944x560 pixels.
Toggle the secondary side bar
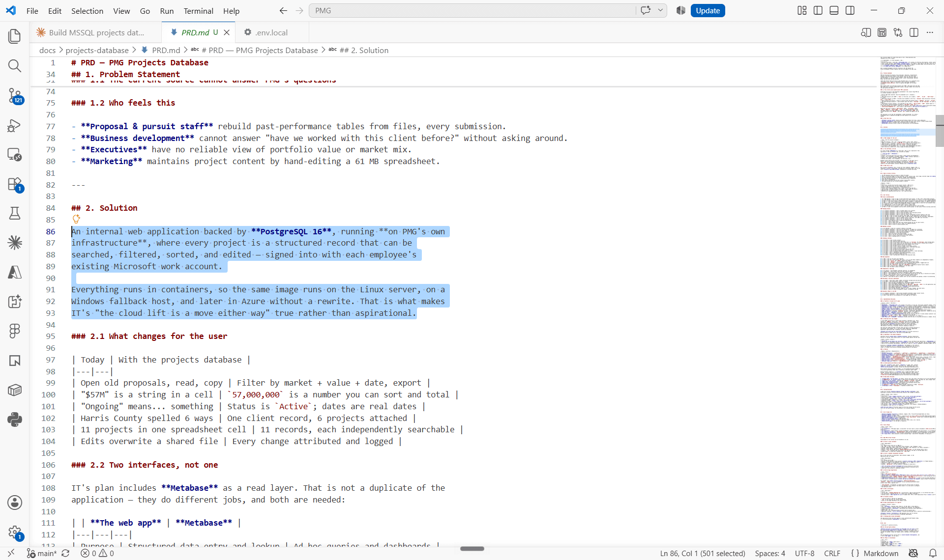click(850, 10)
